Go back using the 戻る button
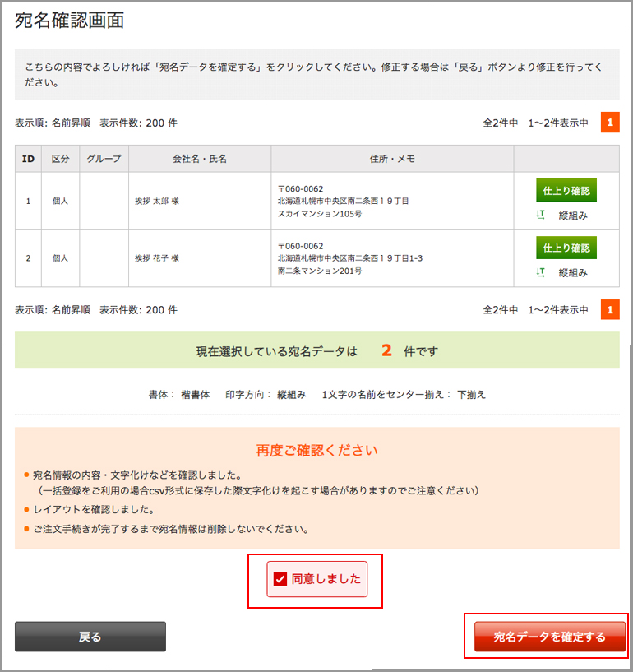Screen dimensions: 633x672 coord(90,637)
